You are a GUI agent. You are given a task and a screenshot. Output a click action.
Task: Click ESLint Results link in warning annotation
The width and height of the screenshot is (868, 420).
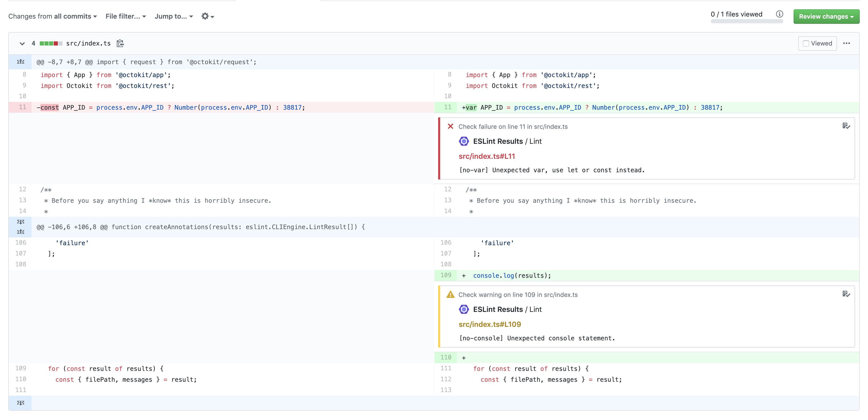pyautogui.click(x=498, y=309)
